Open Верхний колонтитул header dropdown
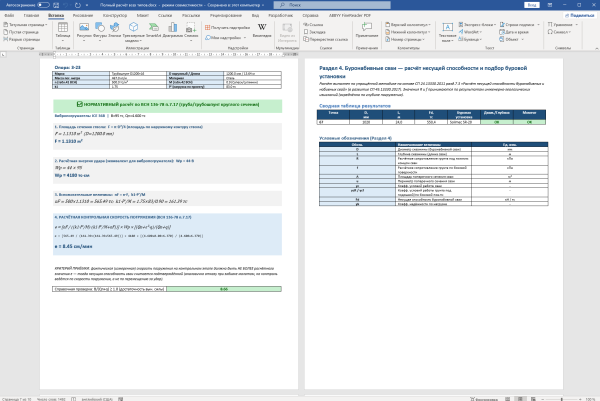Screen dimensions: 600x401 point(408,24)
